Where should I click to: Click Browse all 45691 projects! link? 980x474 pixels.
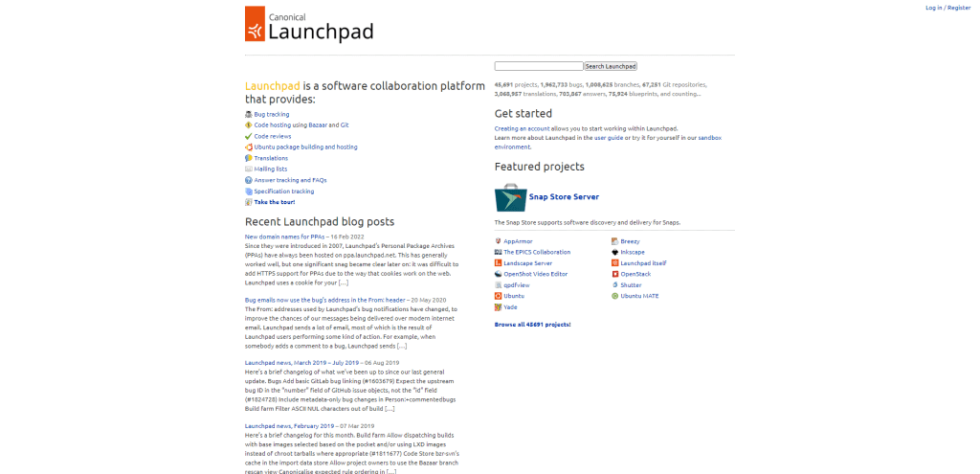pos(532,325)
